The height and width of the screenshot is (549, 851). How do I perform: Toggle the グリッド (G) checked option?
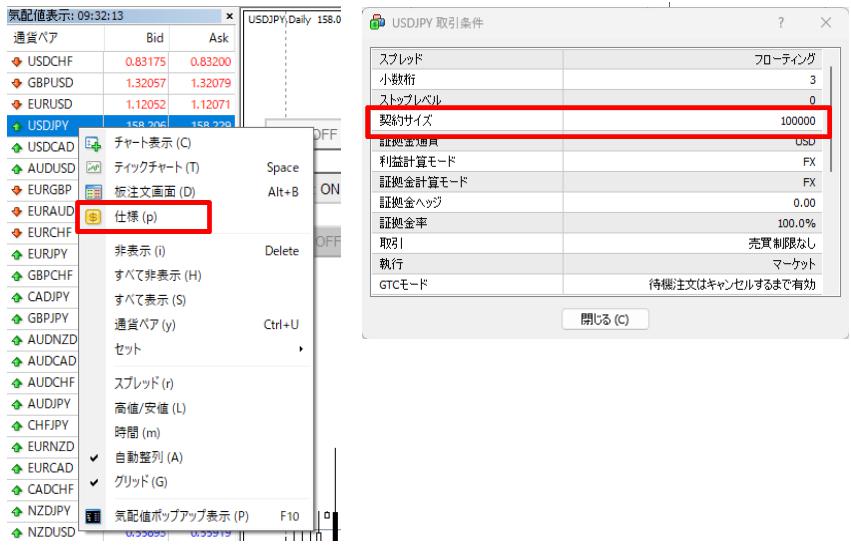pos(196,482)
